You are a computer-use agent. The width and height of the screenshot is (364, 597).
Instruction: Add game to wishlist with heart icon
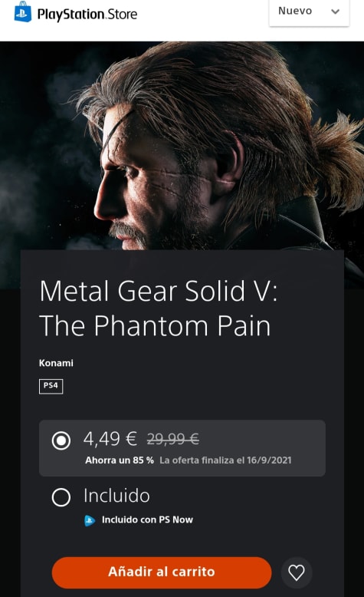point(297,572)
